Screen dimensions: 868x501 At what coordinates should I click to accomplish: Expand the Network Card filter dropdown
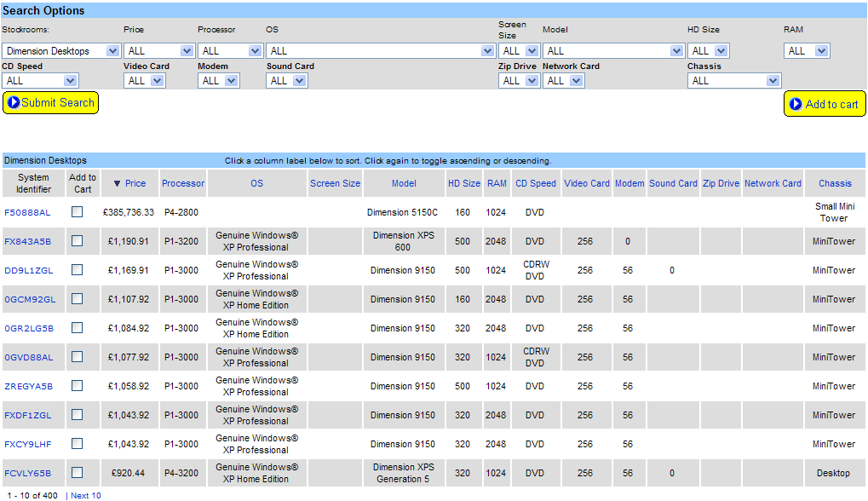pyautogui.click(x=563, y=81)
